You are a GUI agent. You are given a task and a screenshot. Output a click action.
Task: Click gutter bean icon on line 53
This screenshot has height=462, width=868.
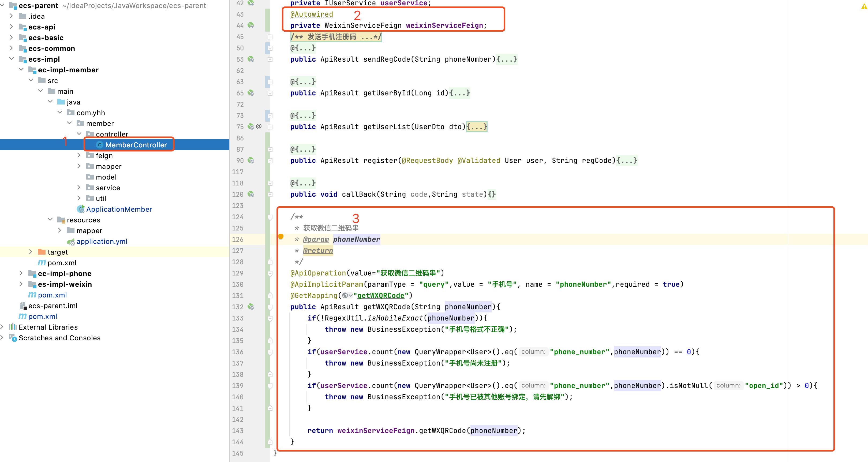point(251,59)
